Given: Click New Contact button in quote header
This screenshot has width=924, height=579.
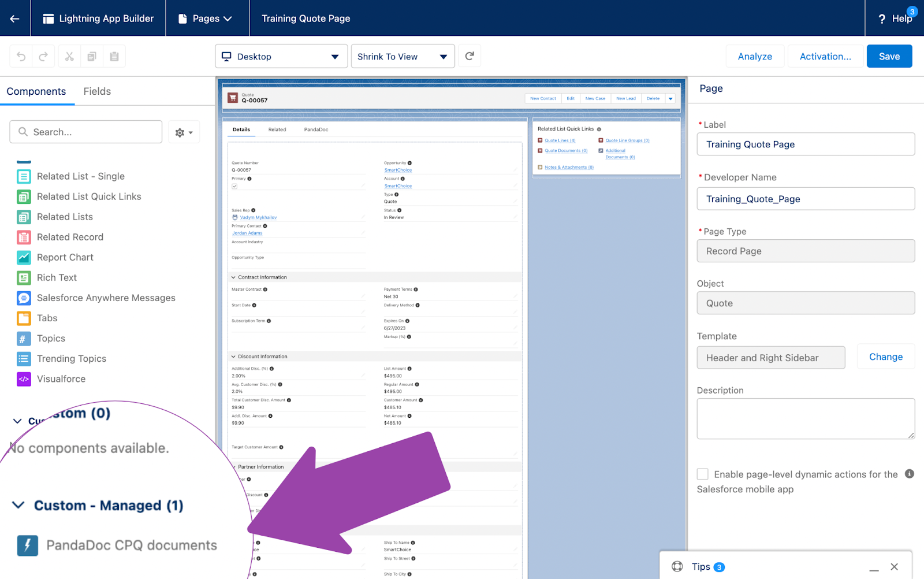Looking at the screenshot, I should (x=543, y=99).
